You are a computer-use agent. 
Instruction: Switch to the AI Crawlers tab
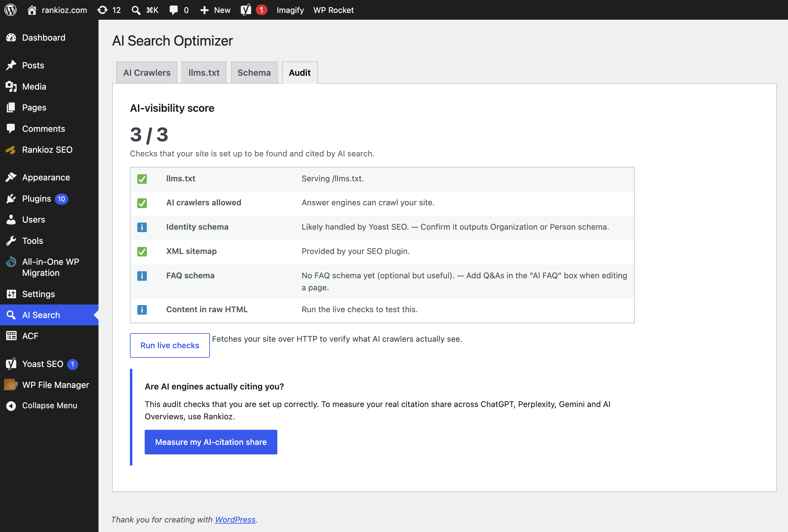tap(147, 73)
